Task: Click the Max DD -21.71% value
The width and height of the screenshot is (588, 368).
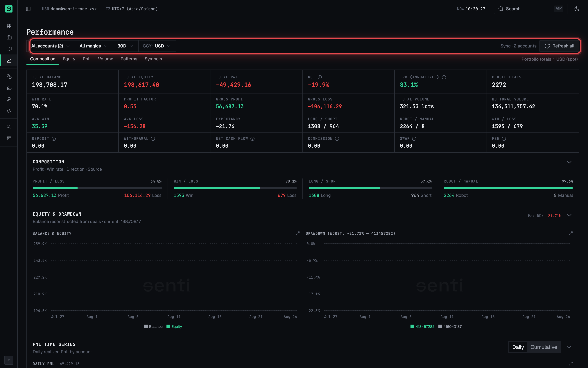Action: pyautogui.click(x=553, y=216)
